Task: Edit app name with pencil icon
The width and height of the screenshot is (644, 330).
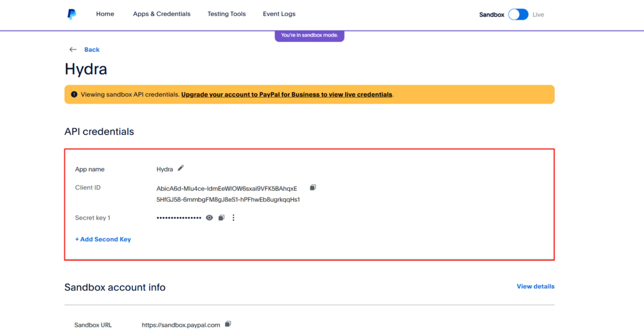Action: click(x=181, y=168)
